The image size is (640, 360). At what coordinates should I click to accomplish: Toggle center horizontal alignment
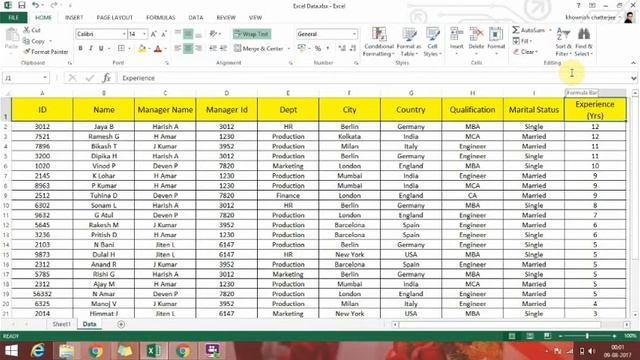click(188, 48)
